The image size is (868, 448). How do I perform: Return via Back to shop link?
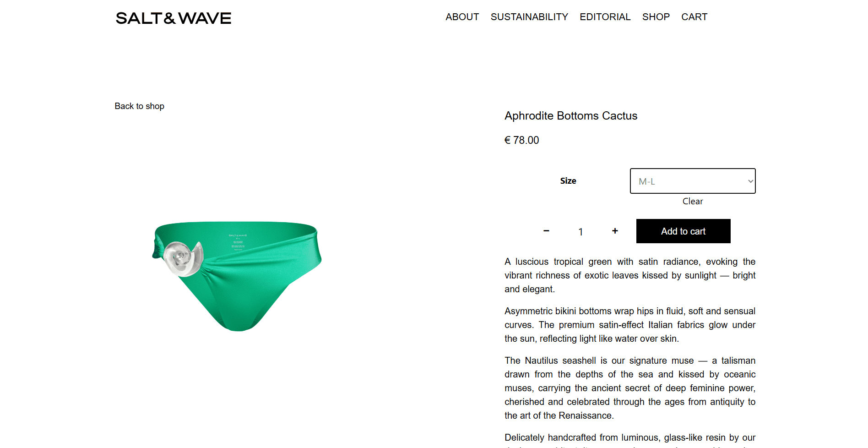pyautogui.click(x=139, y=106)
